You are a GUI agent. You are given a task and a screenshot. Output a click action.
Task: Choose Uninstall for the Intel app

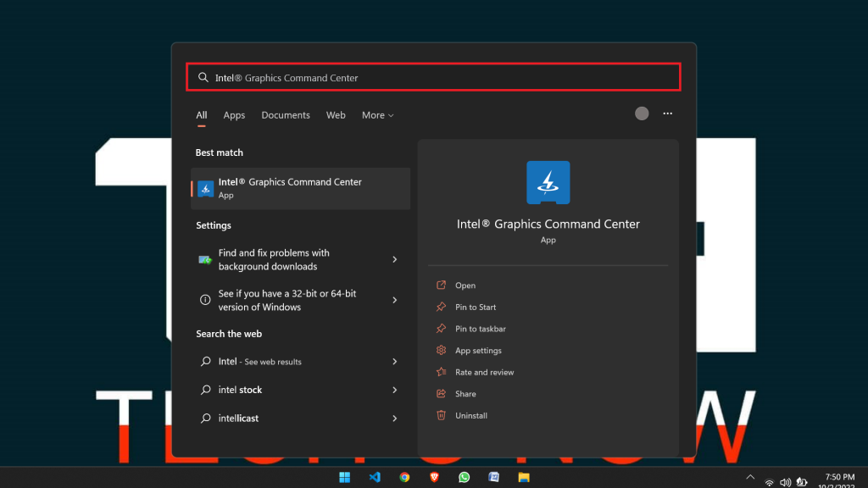pos(471,415)
